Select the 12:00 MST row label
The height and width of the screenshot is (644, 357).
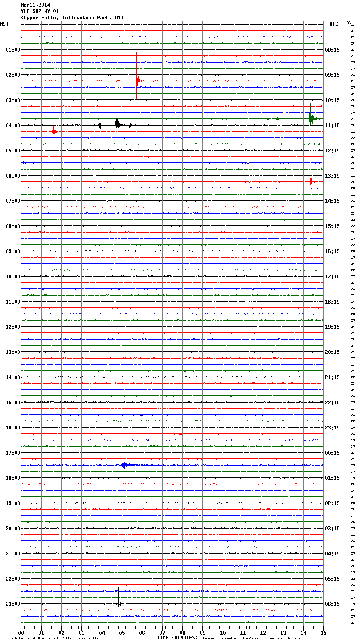click(13, 327)
